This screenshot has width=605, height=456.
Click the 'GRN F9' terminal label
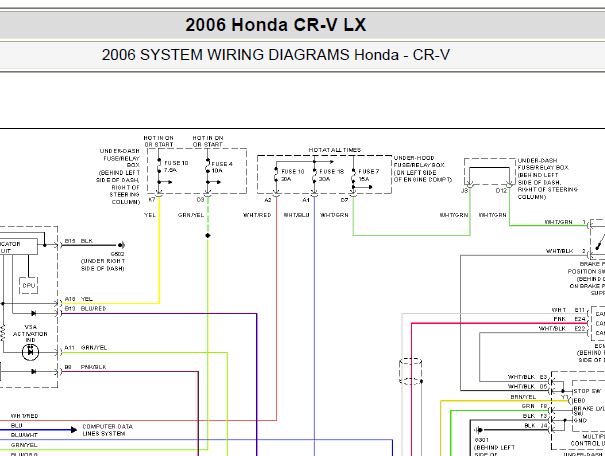[534, 406]
